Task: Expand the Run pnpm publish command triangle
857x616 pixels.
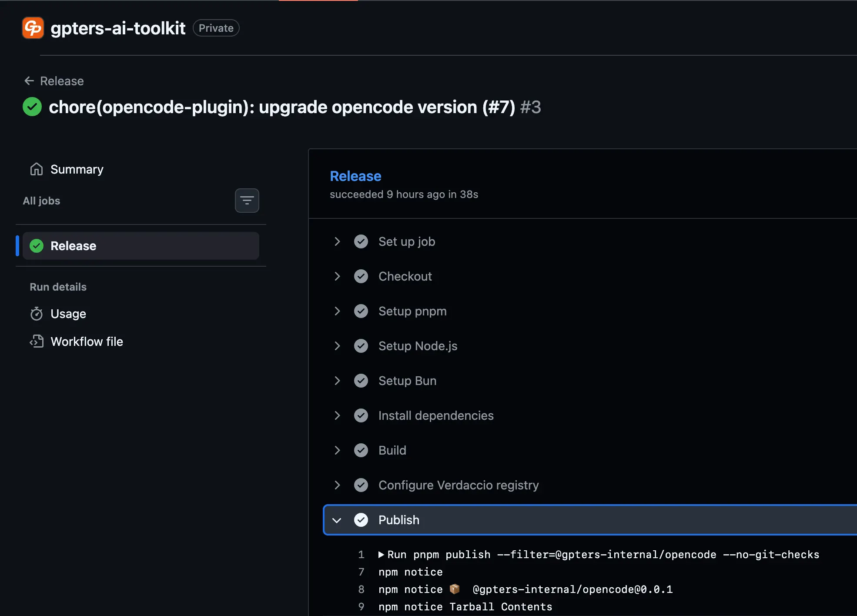Action: [x=381, y=555]
